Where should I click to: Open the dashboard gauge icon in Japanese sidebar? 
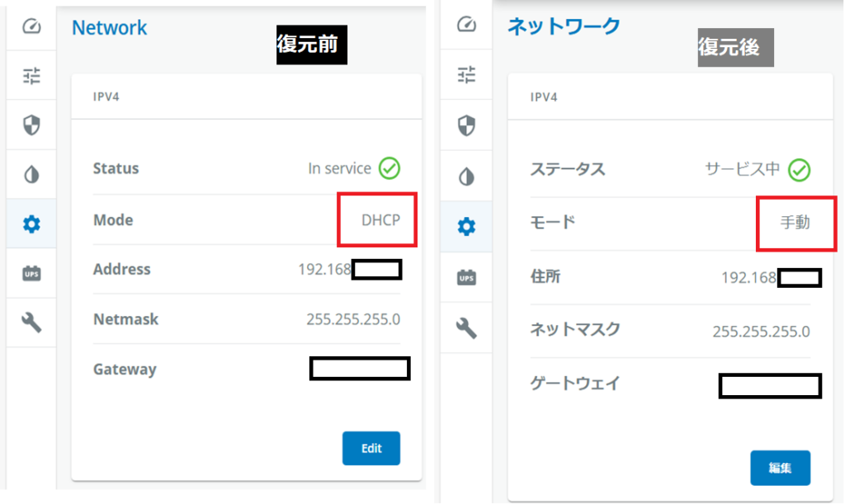click(466, 26)
